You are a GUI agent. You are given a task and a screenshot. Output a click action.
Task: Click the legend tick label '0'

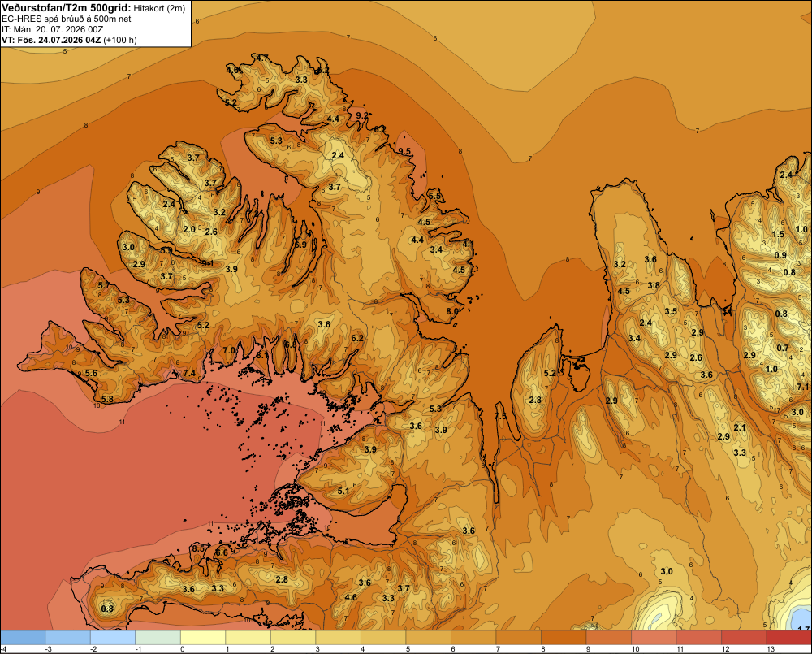click(182, 649)
